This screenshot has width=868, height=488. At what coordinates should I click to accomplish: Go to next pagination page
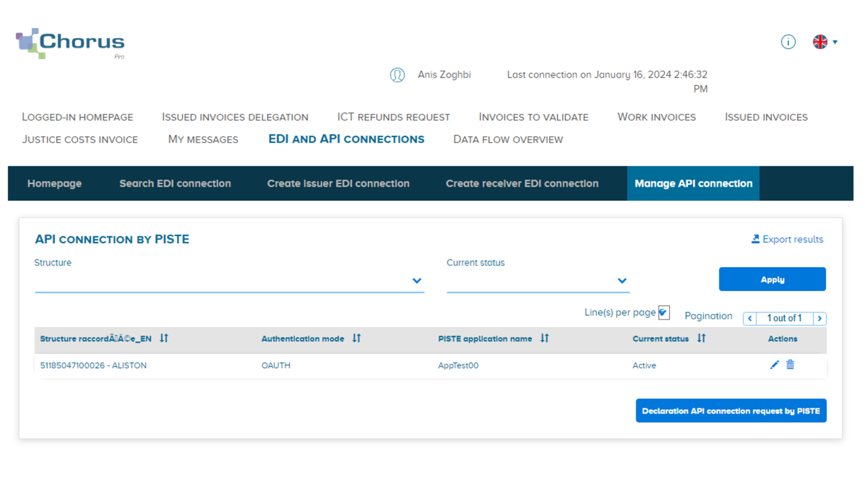[x=820, y=319]
